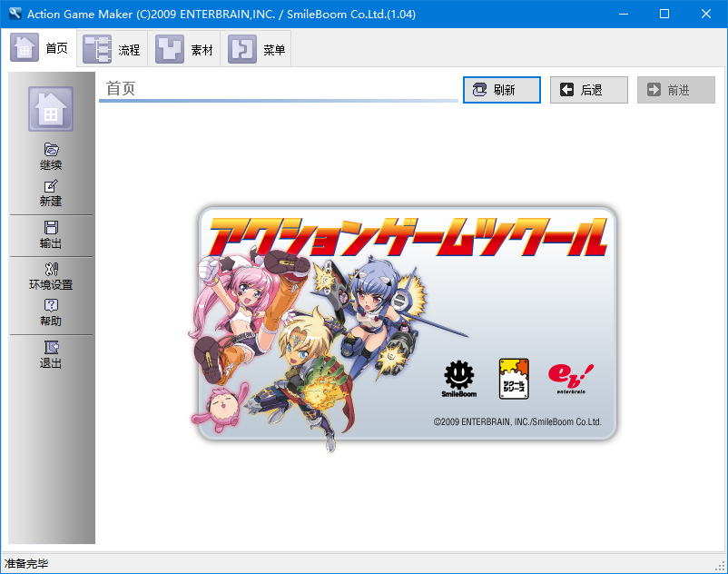Click the large house icon in sidebar
Image resolution: width=728 pixels, height=574 pixels.
pos(51,109)
